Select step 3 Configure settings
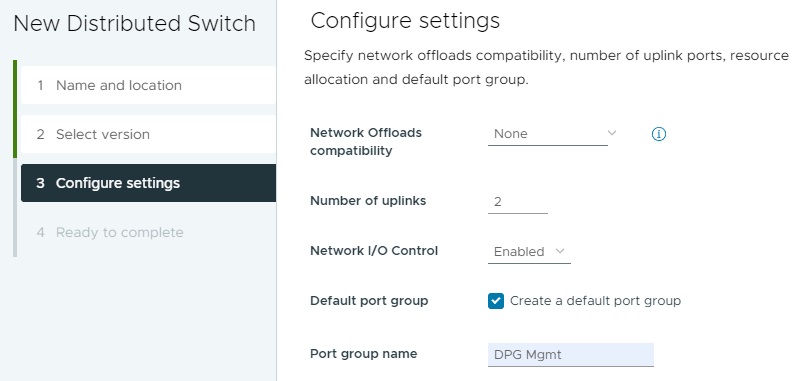Image resolution: width=798 pixels, height=381 pixels. [148, 183]
